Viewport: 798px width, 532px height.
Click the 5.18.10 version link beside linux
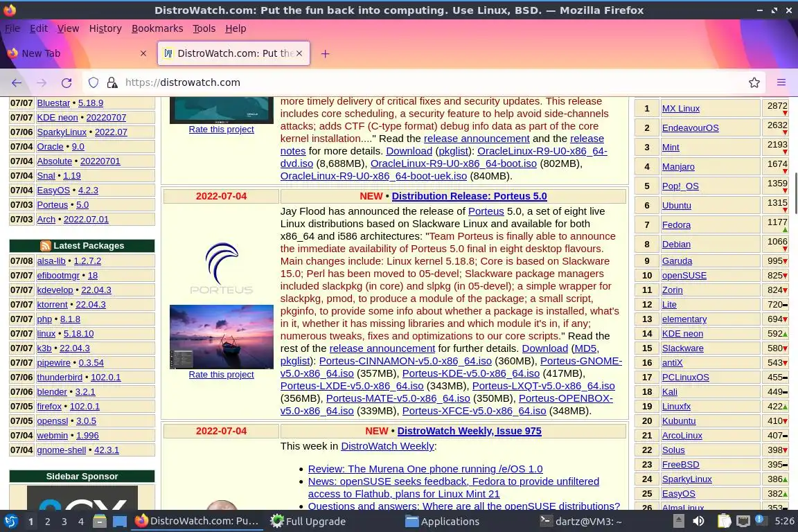click(78, 333)
